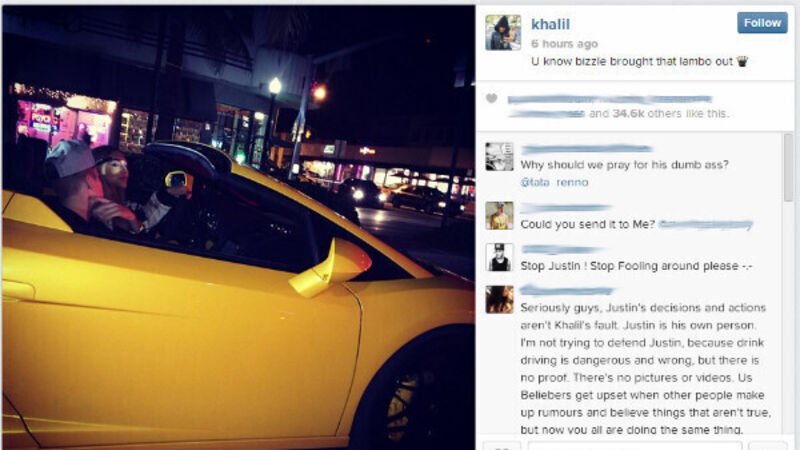The height and width of the screenshot is (450, 800).
Task: Click the @tata_renno mention
Action: pos(554,182)
